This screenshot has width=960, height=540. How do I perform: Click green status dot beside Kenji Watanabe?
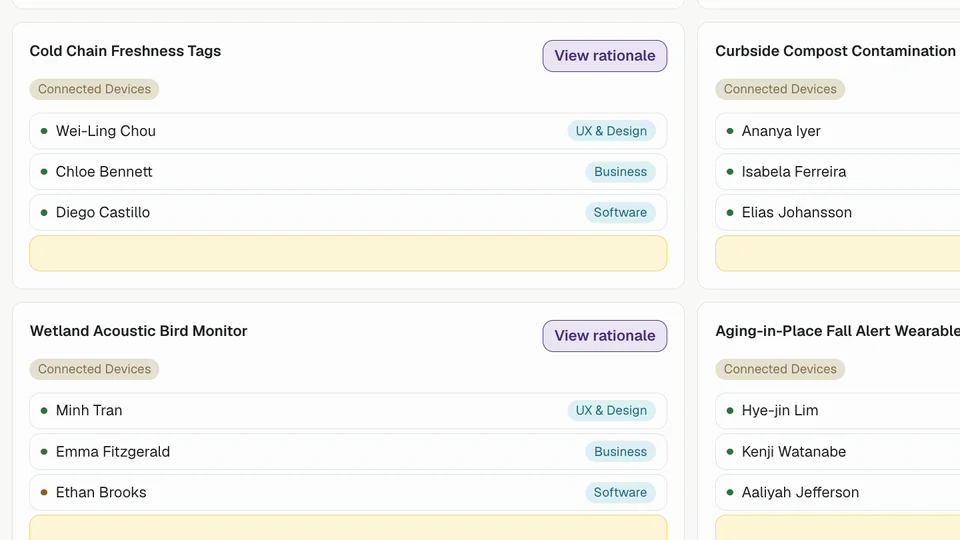coord(730,452)
